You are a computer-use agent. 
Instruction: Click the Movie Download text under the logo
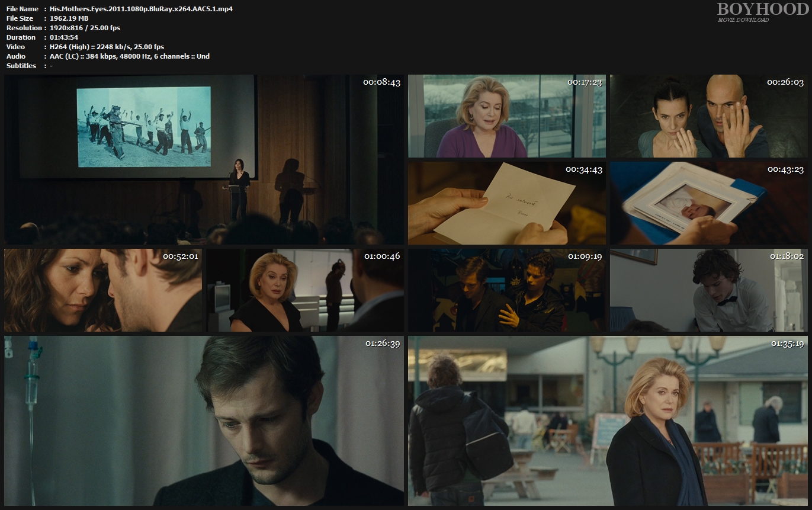743,20
